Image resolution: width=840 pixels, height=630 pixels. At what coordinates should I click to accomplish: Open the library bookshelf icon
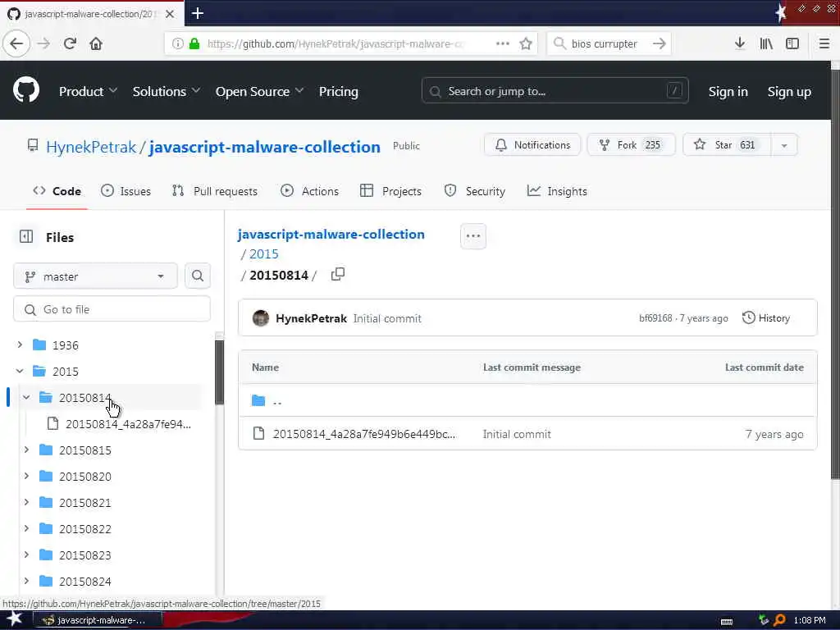point(766,43)
